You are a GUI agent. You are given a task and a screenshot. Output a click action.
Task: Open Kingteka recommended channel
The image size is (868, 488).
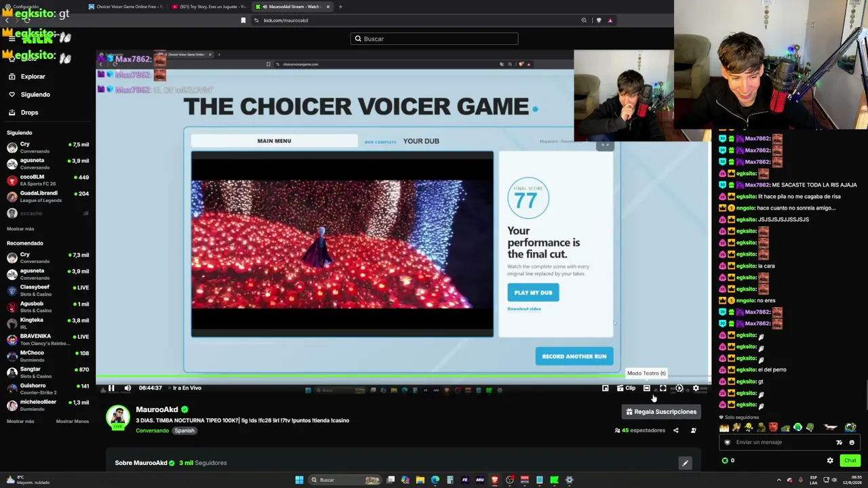click(x=47, y=323)
